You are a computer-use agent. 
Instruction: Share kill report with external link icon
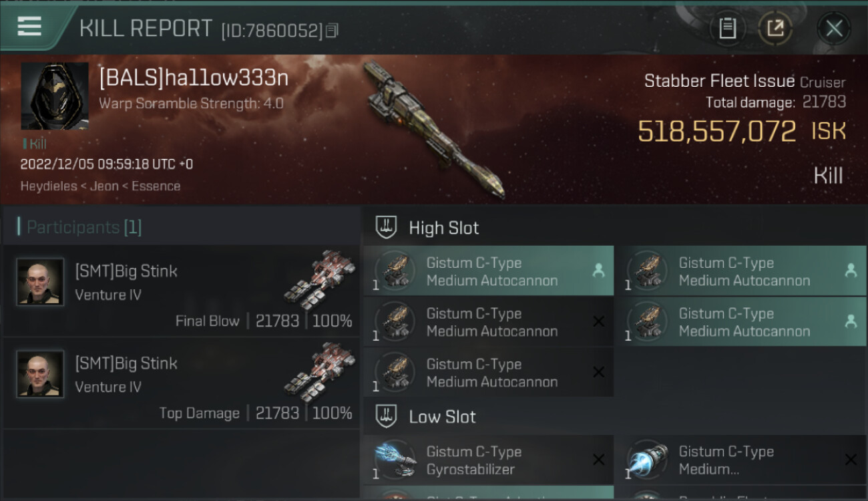tap(775, 28)
